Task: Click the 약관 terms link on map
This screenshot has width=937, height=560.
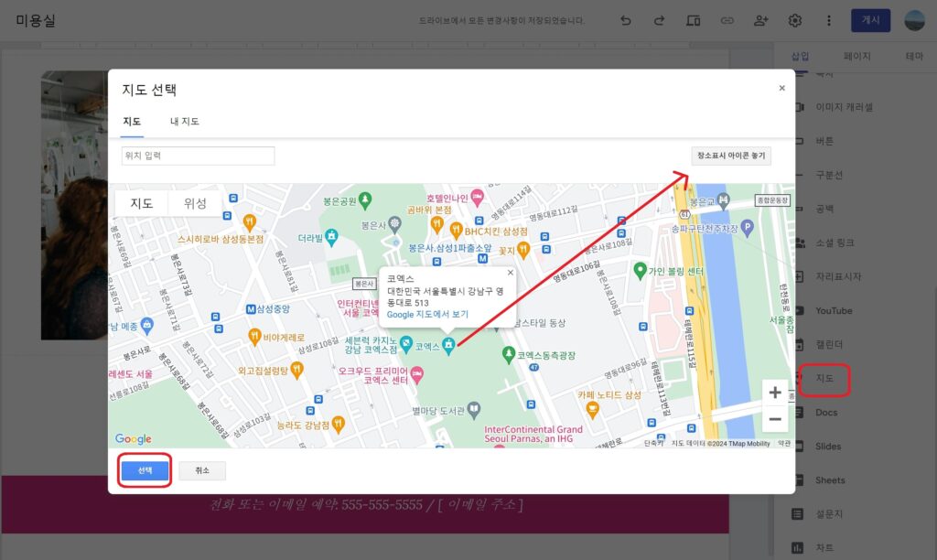Action: pos(783,444)
